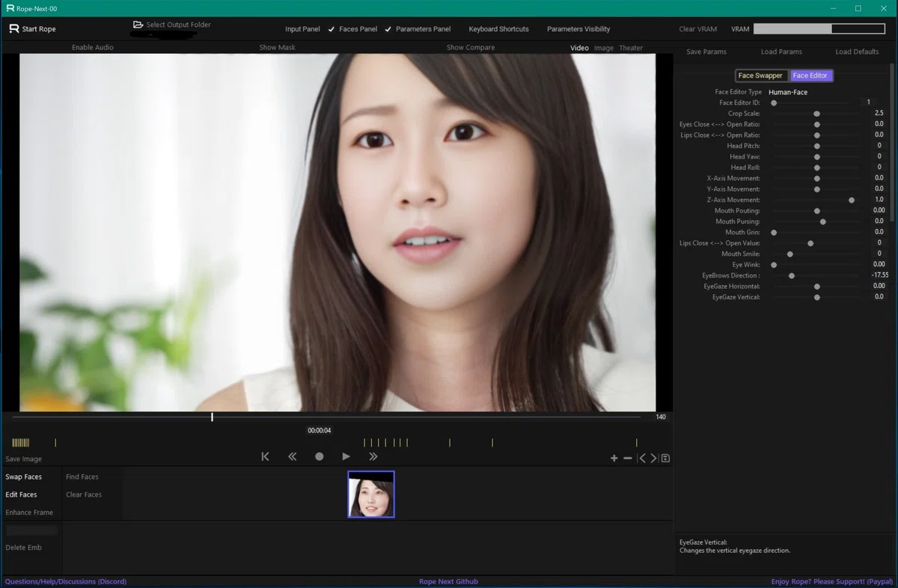Step forward with the double-right arrow icon
898x588 pixels.
click(373, 456)
